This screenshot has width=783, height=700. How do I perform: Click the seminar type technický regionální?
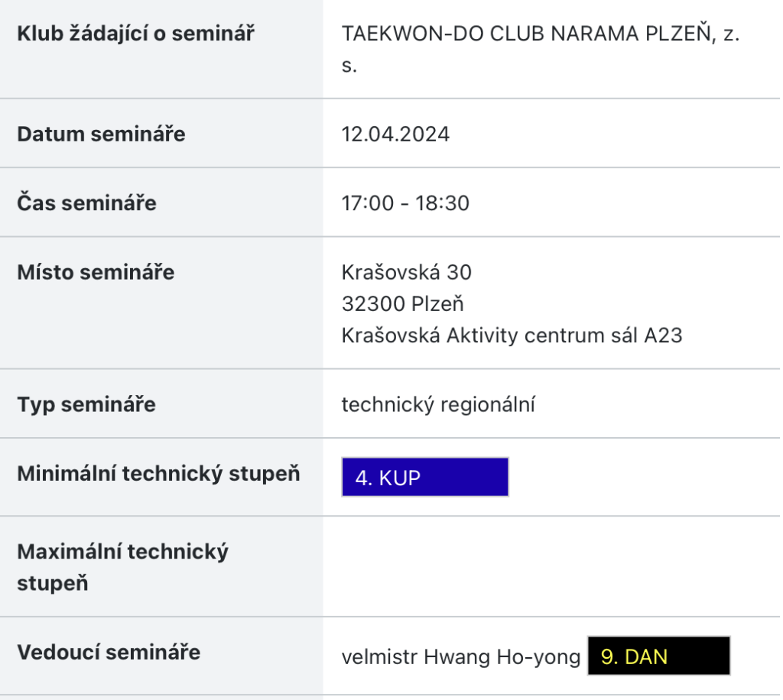pyautogui.click(x=438, y=404)
